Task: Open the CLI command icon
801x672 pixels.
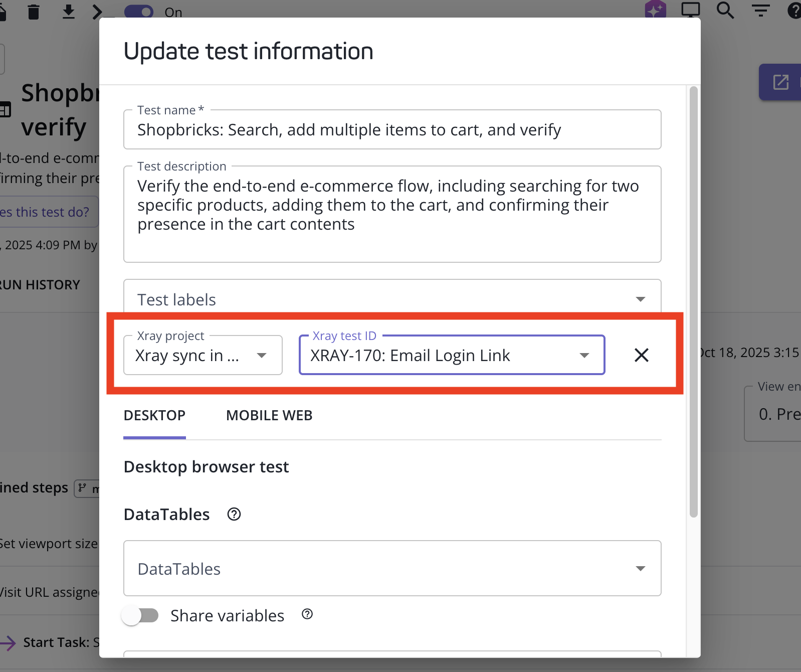Action: coord(98,12)
